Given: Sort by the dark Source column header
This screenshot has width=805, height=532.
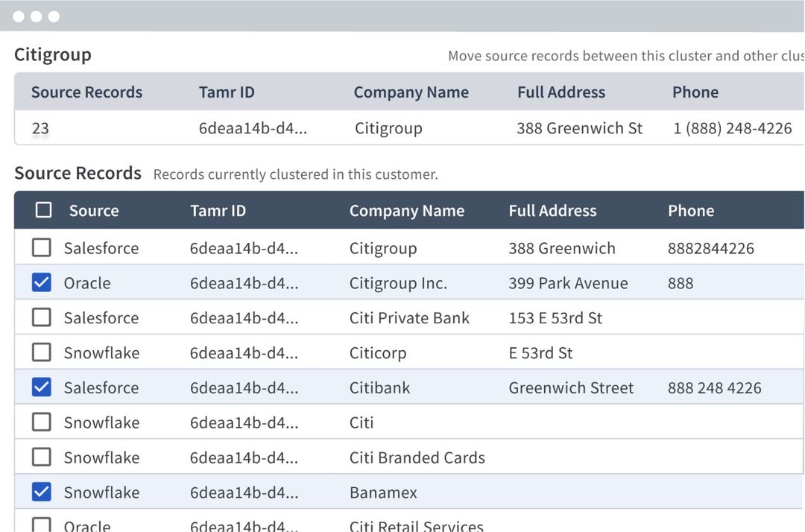Looking at the screenshot, I should coord(94,210).
